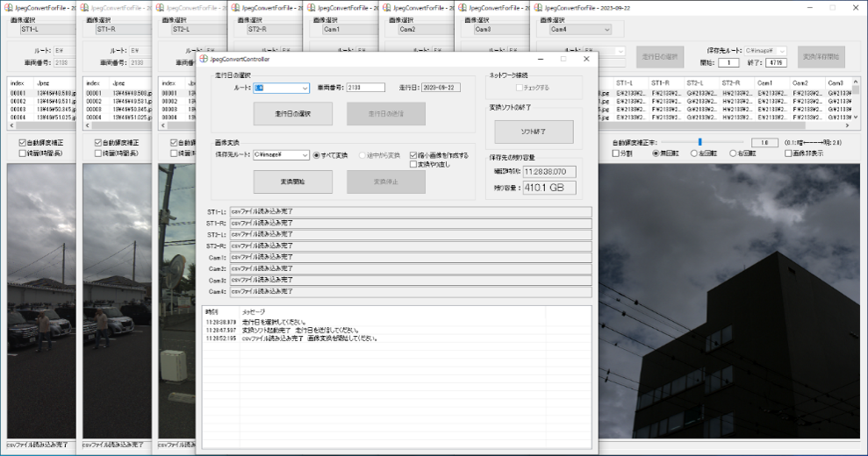Select 無回転 radio in Cam4 window
This screenshot has height=456, width=868.
[656, 153]
